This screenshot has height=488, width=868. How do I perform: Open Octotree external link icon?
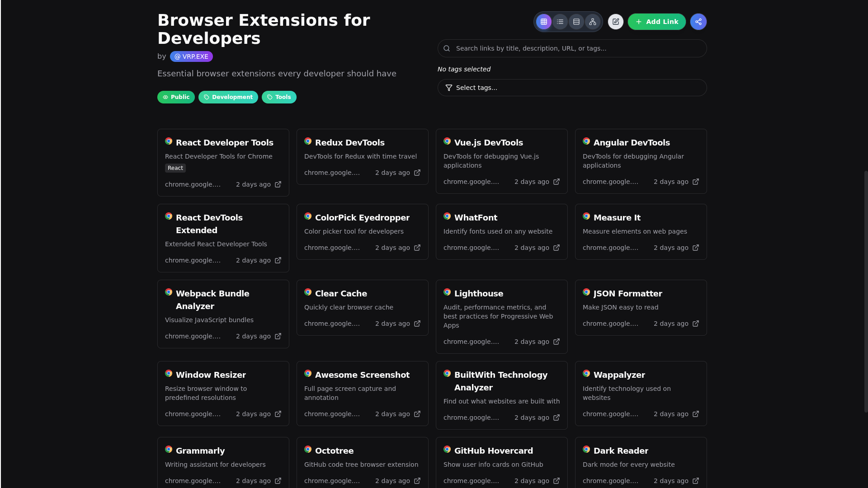click(x=417, y=481)
